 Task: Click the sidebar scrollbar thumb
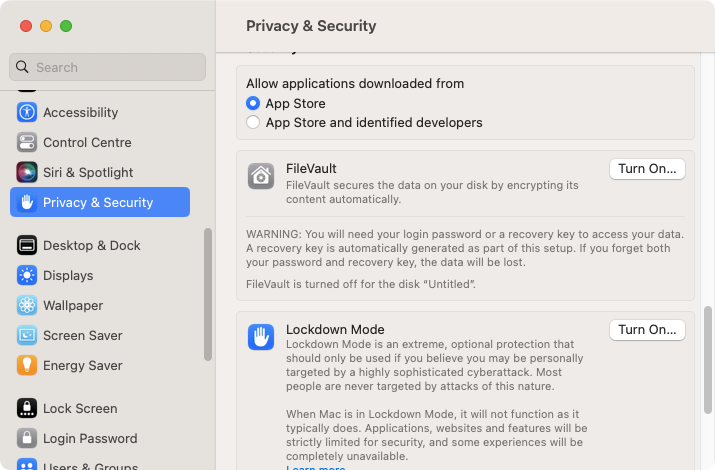pyautogui.click(x=208, y=294)
